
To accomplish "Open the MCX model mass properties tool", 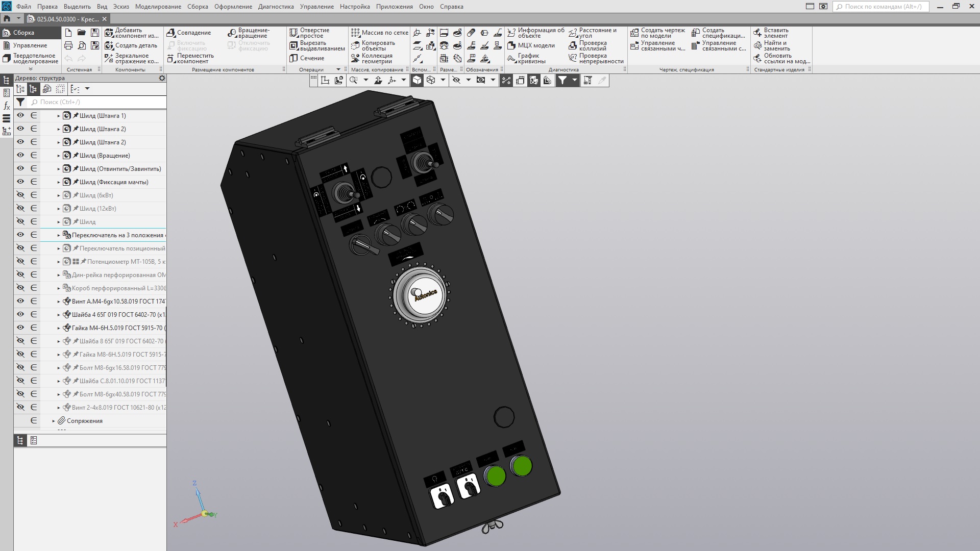I will pyautogui.click(x=511, y=45).
